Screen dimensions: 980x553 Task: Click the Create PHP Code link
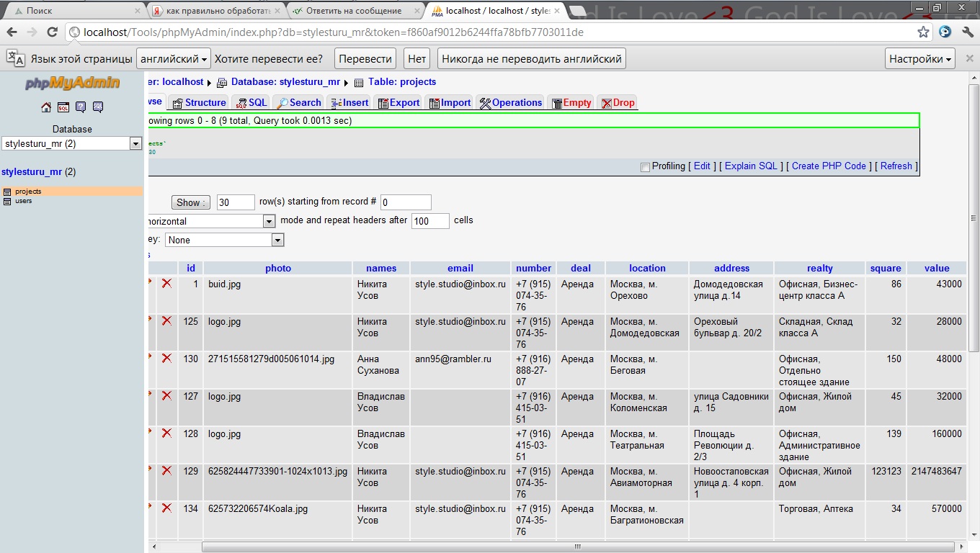tap(829, 166)
